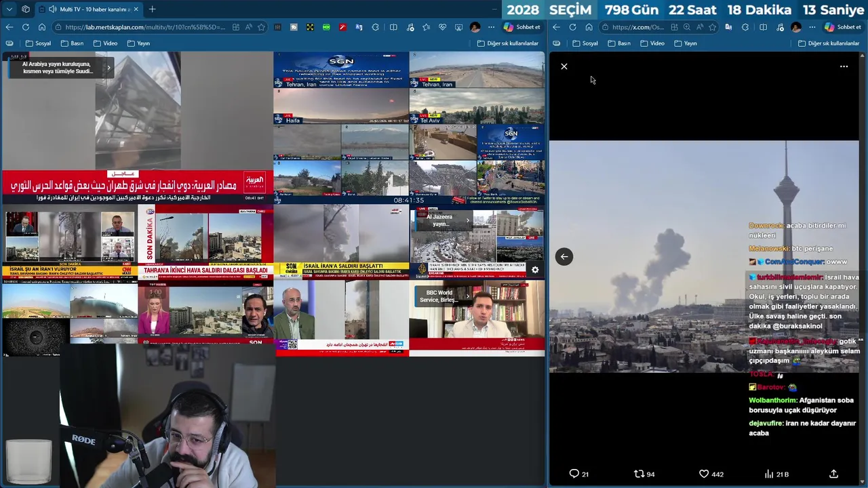Open the Yayın bookmarks folder in x.com window
The width and height of the screenshot is (868, 488).
point(686,43)
